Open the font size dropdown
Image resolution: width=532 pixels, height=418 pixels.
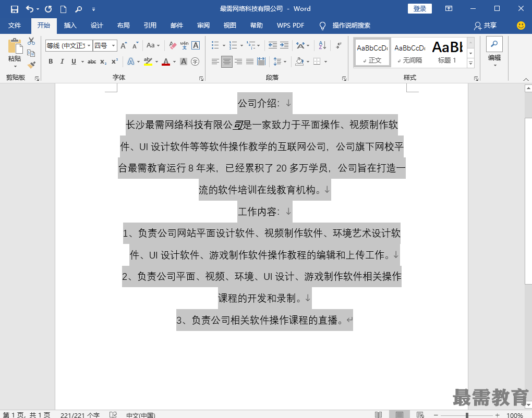point(113,45)
